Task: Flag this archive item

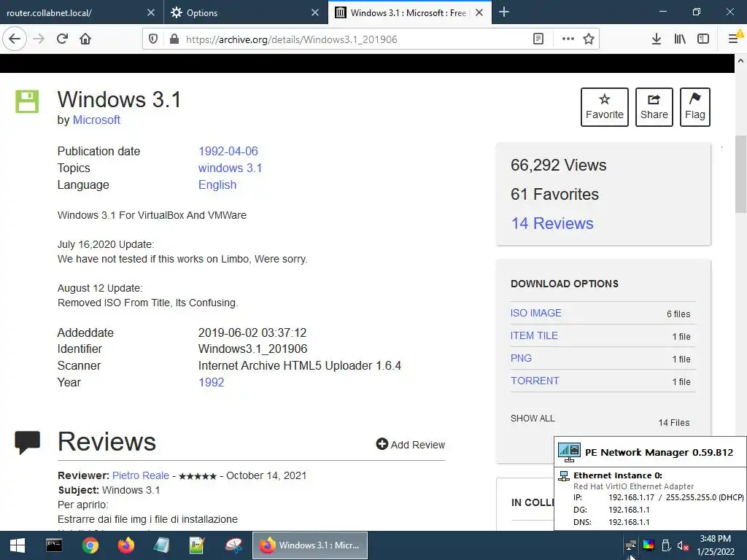Action: [x=695, y=107]
